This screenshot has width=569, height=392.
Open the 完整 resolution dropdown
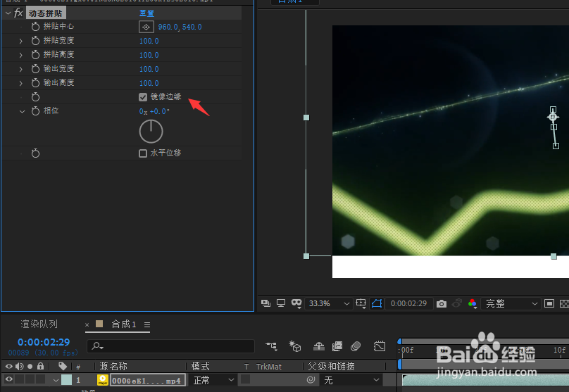(511, 303)
